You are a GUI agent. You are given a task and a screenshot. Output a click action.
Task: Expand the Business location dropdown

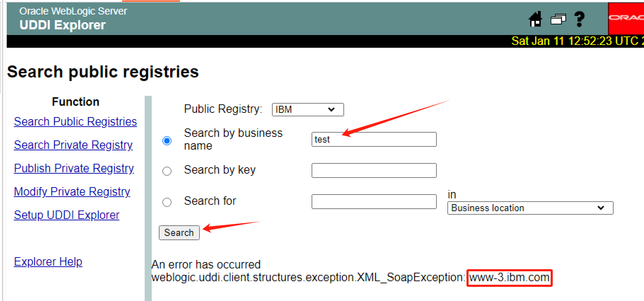pos(530,208)
